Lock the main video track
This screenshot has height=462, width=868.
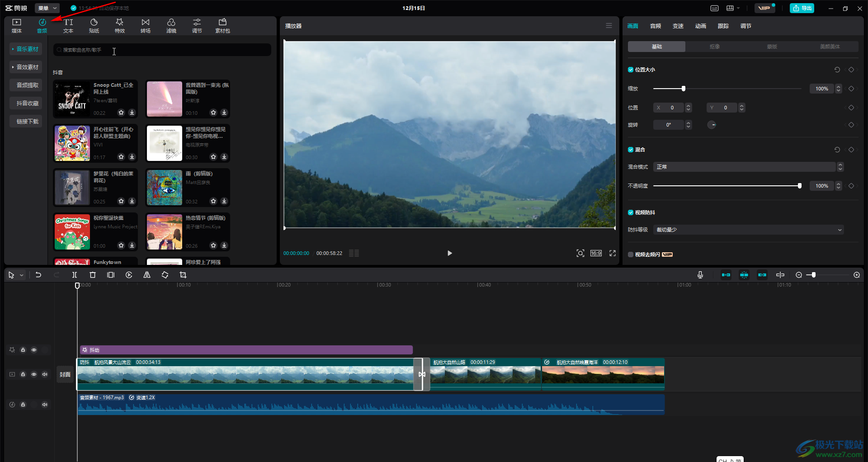pos(23,374)
